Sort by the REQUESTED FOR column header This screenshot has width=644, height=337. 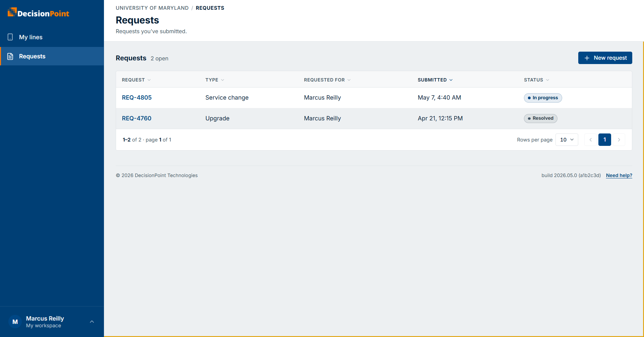point(327,80)
